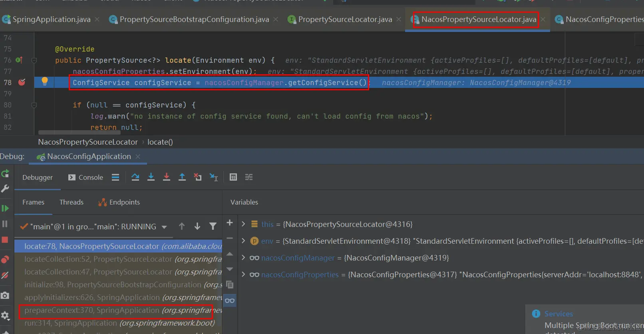Open the Console tab
The width and height of the screenshot is (644, 334).
pyautogui.click(x=85, y=177)
